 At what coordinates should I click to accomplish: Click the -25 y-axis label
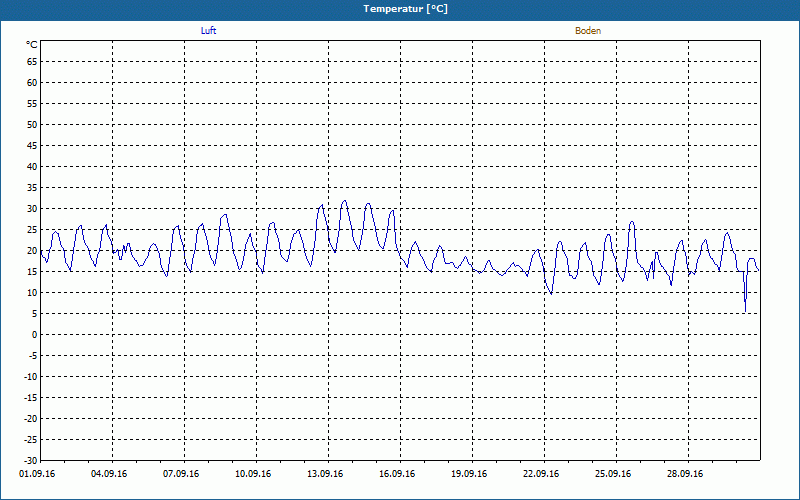pyautogui.click(x=31, y=440)
